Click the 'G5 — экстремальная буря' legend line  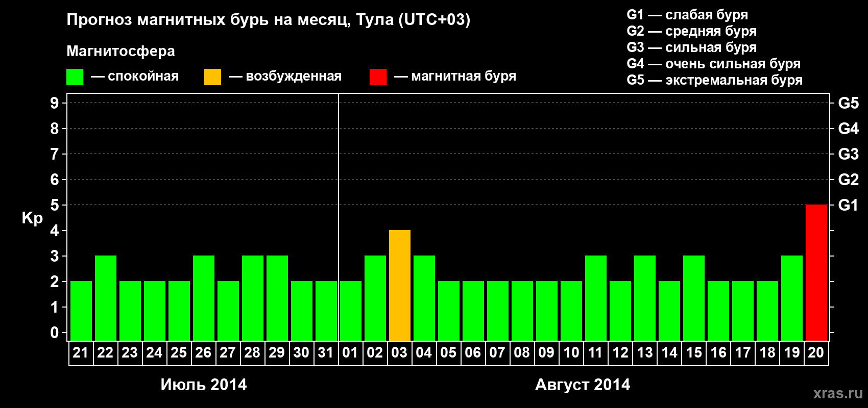click(714, 80)
